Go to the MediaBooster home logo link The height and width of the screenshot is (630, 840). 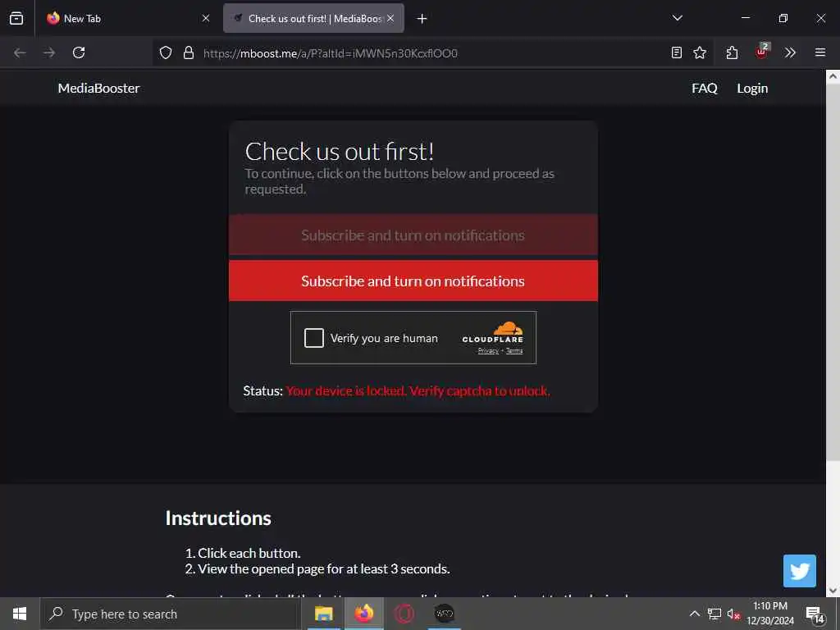click(x=98, y=89)
